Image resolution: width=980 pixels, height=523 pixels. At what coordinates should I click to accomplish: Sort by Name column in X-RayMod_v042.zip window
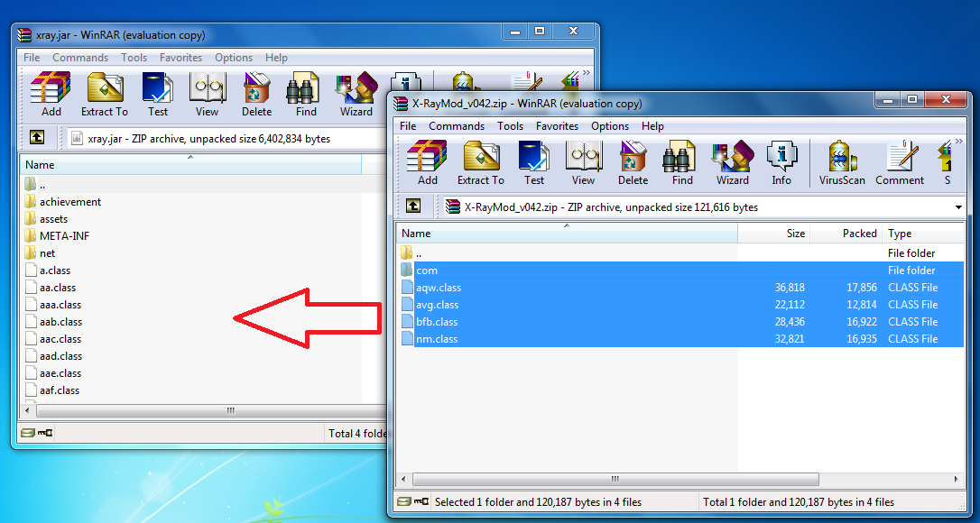coord(567,233)
